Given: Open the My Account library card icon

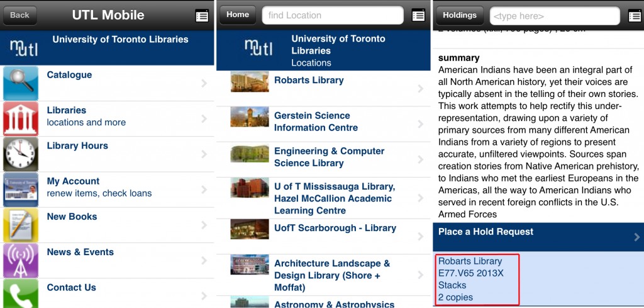Looking at the screenshot, I should coord(21,190).
